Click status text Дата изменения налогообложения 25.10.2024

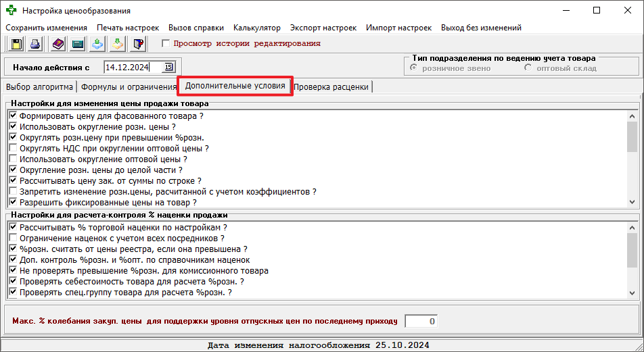(319, 345)
